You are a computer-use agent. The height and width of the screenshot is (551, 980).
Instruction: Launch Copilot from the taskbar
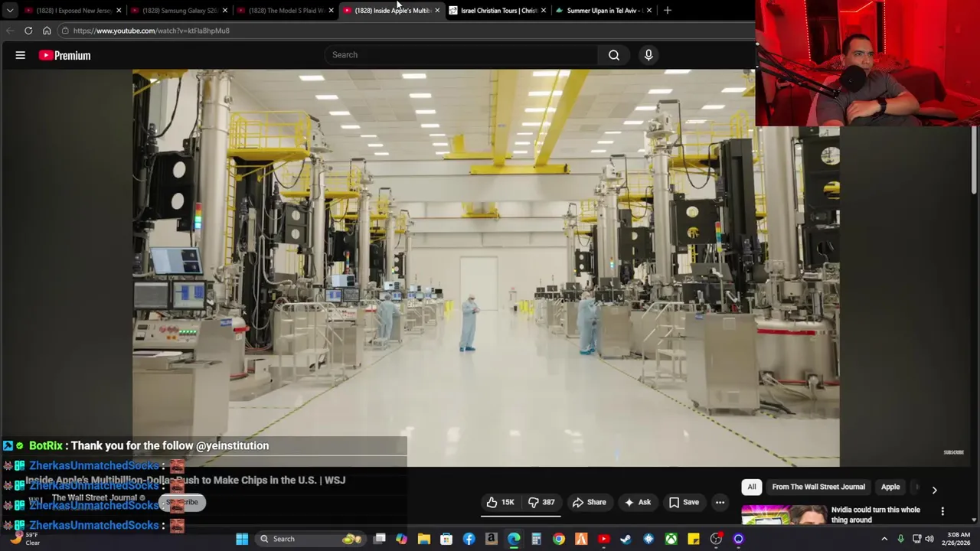(x=401, y=539)
